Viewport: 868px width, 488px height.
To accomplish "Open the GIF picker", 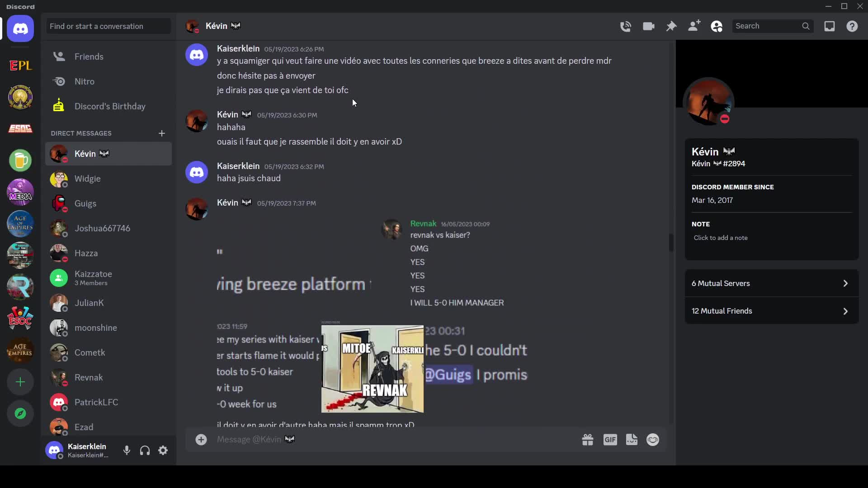I will pos(610,439).
